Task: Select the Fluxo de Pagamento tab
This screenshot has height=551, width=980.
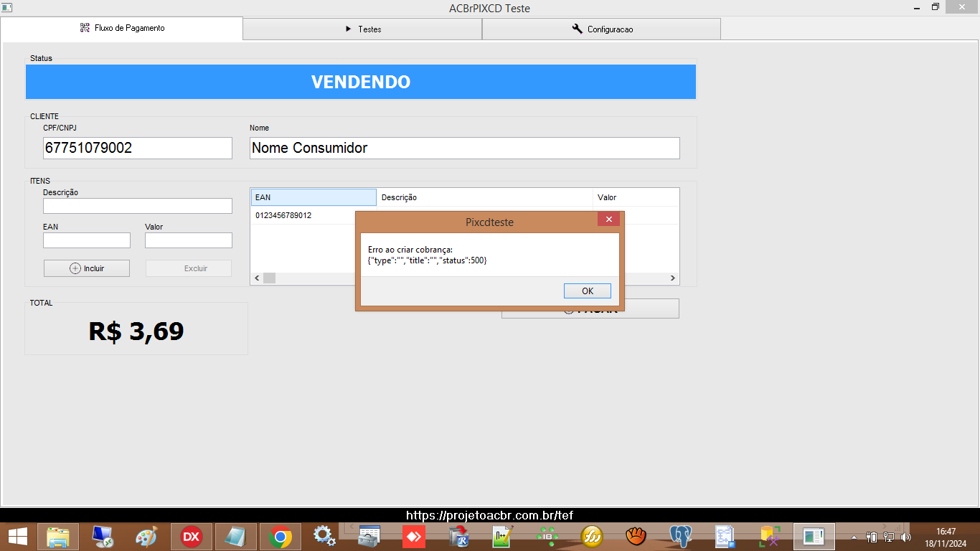Action: click(122, 28)
